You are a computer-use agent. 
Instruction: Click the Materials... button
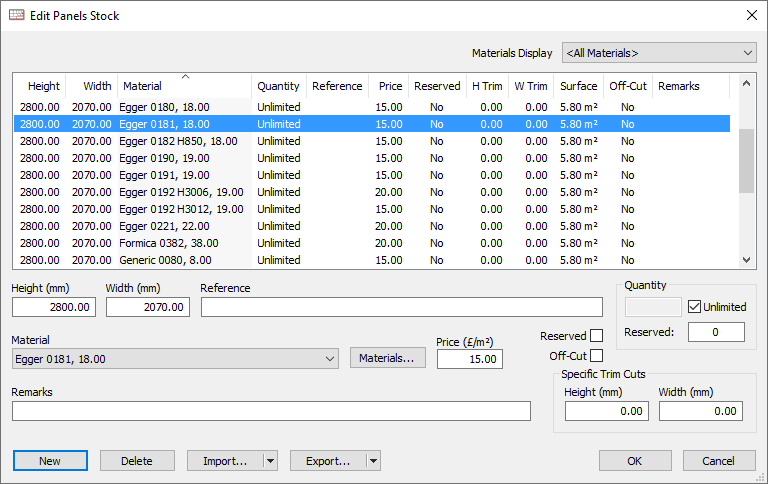[x=387, y=359]
